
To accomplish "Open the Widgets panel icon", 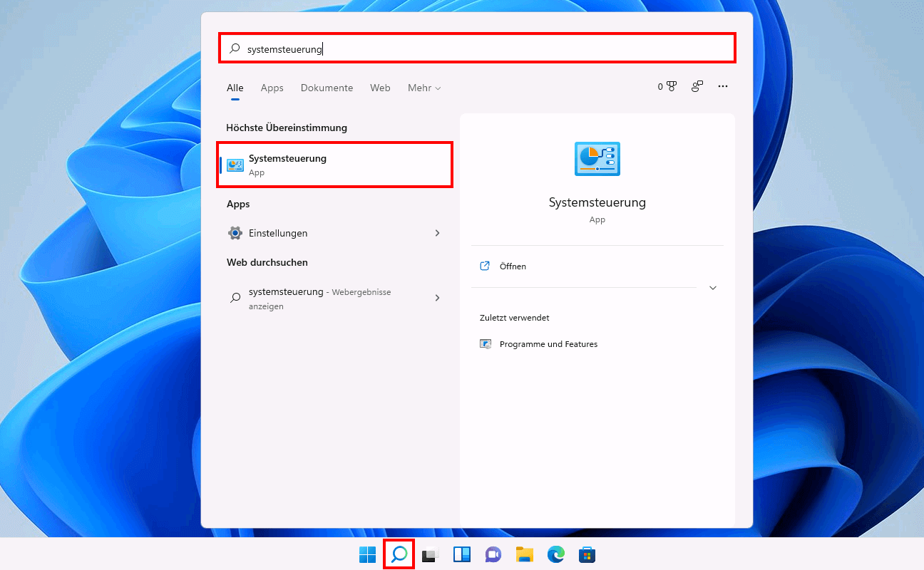I will tap(462, 554).
